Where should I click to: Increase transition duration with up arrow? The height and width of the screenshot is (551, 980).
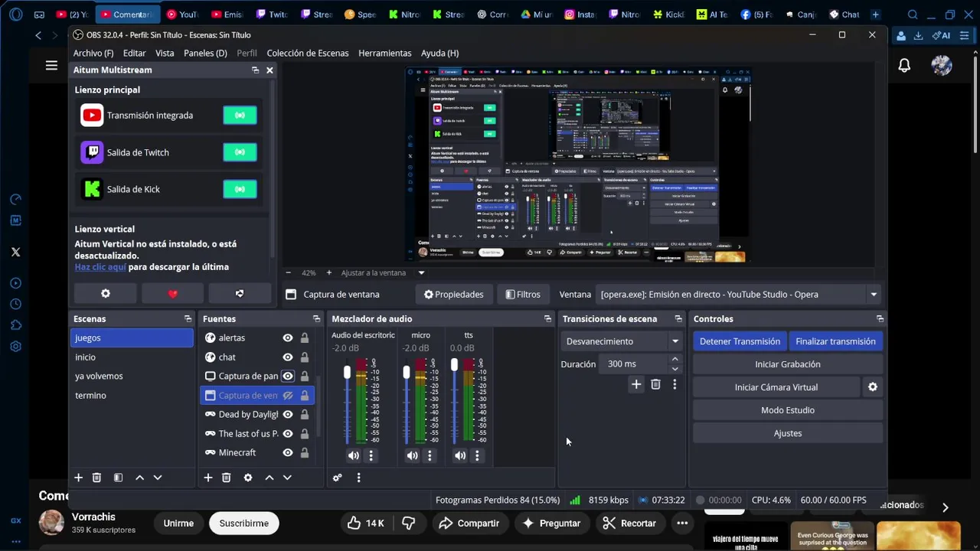pyautogui.click(x=675, y=359)
